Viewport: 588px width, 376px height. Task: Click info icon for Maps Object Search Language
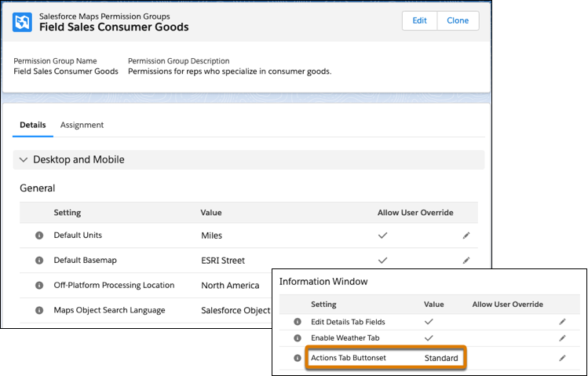pos(39,310)
